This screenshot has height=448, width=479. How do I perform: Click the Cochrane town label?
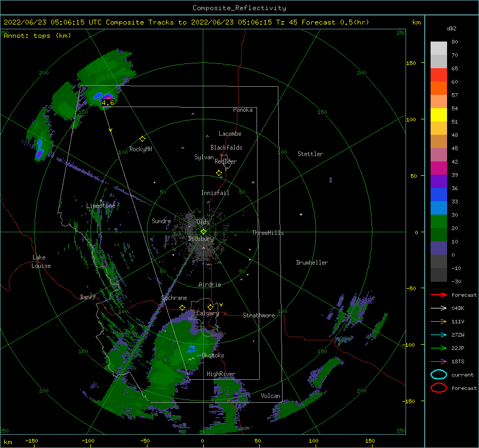click(x=174, y=298)
